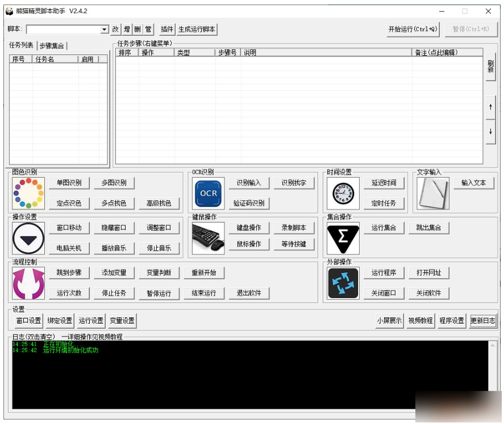This screenshot has width=504, height=424.
Task: Switch to the 任务列表 tab
Action: (x=21, y=45)
